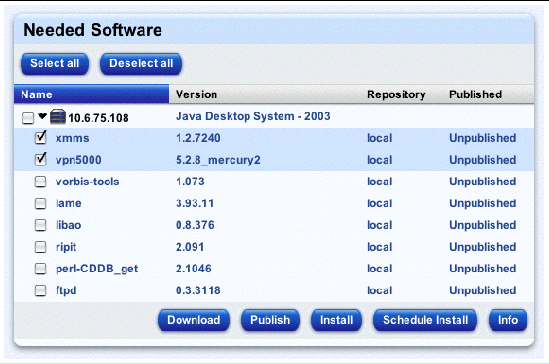Viewport: 549px width, 364px height.
Task: Select the perl-CDDB_get package name
Action: click(97, 269)
